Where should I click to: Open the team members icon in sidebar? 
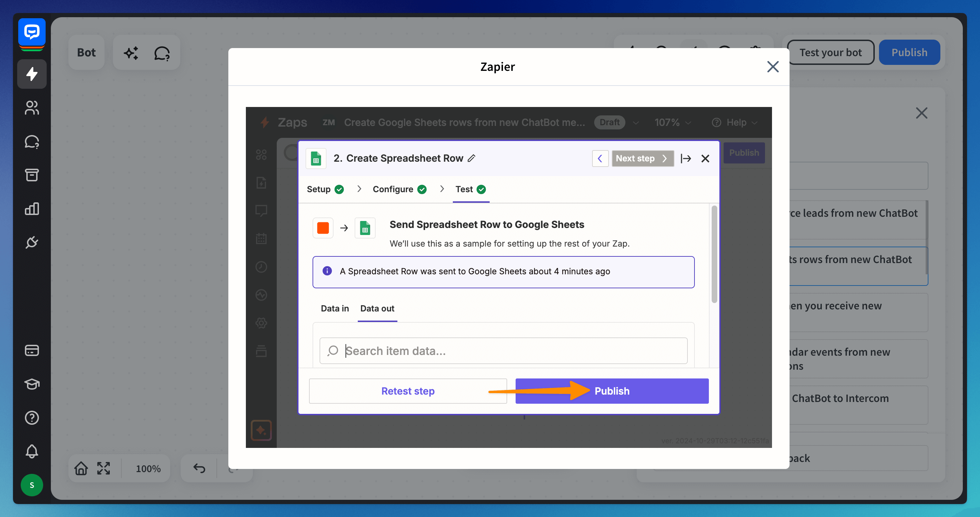point(32,108)
